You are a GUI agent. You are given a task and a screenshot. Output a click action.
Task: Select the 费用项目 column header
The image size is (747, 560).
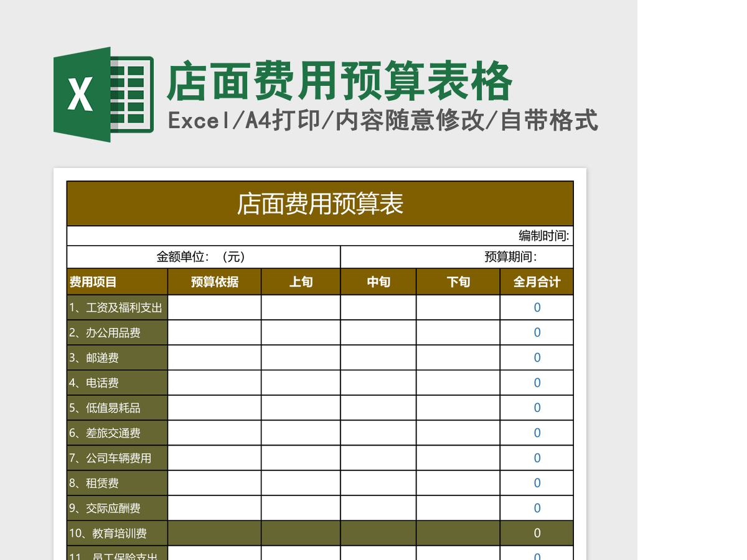117,282
